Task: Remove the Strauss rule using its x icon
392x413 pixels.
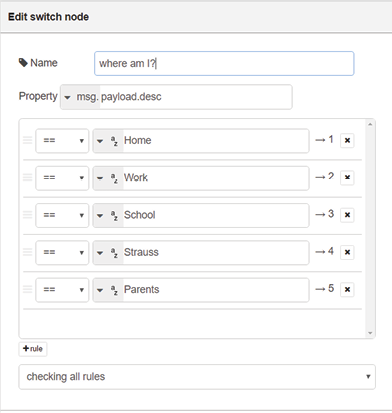Action: coord(347,252)
